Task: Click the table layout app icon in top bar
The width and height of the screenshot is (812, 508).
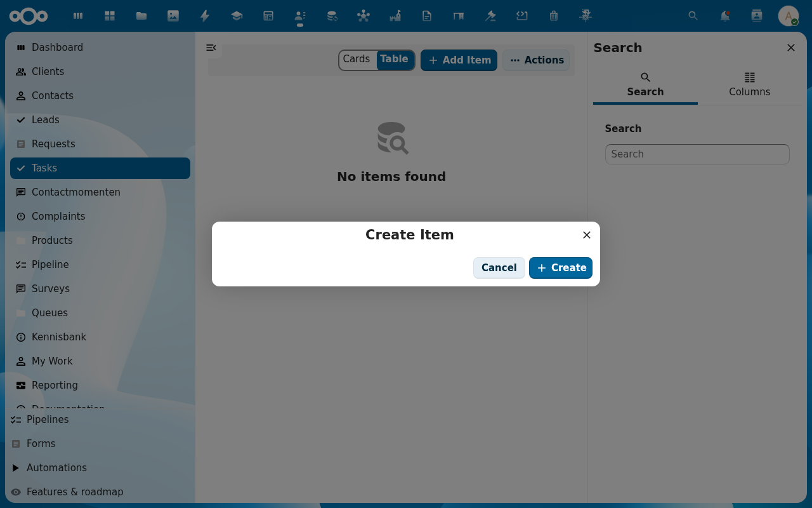Action: click(268, 16)
